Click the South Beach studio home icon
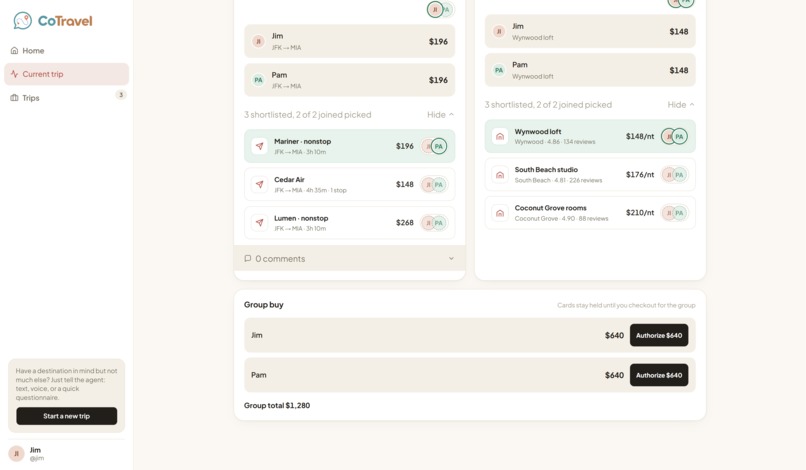The width and height of the screenshot is (806, 470). pyautogui.click(x=500, y=174)
